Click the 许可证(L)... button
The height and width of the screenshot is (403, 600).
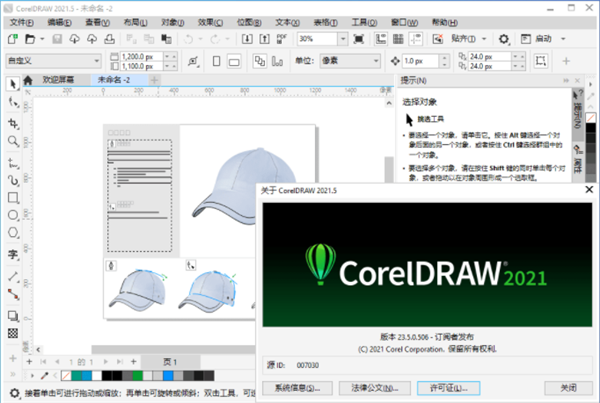(449, 387)
